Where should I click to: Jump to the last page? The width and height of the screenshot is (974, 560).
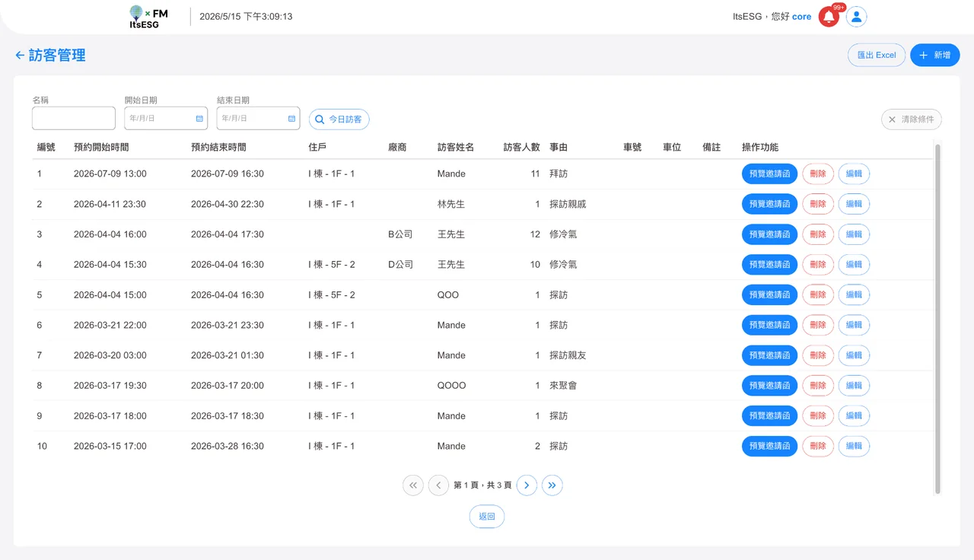(552, 485)
